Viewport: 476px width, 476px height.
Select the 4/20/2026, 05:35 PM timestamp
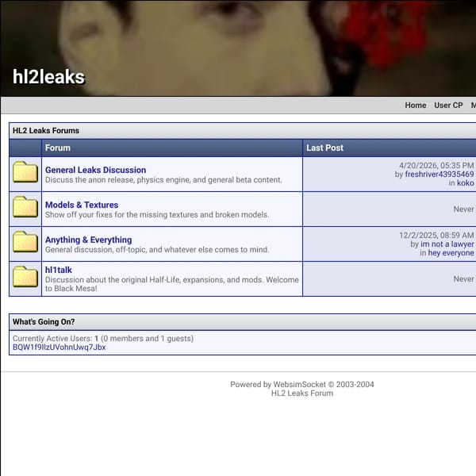[x=436, y=166]
